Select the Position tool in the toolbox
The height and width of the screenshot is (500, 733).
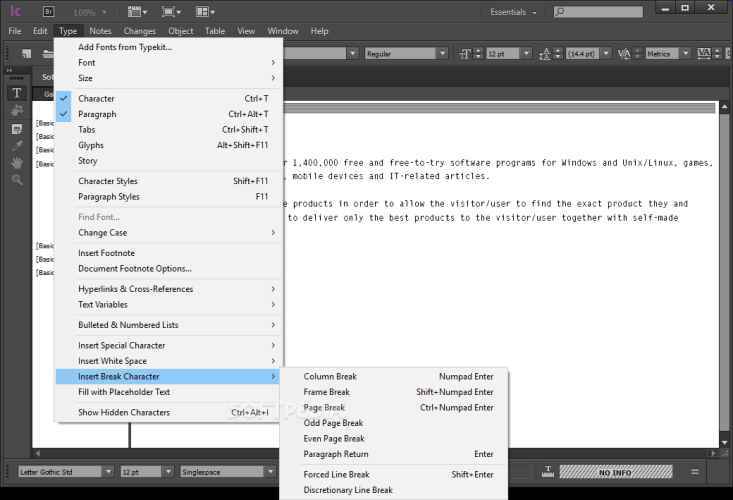[17, 111]
